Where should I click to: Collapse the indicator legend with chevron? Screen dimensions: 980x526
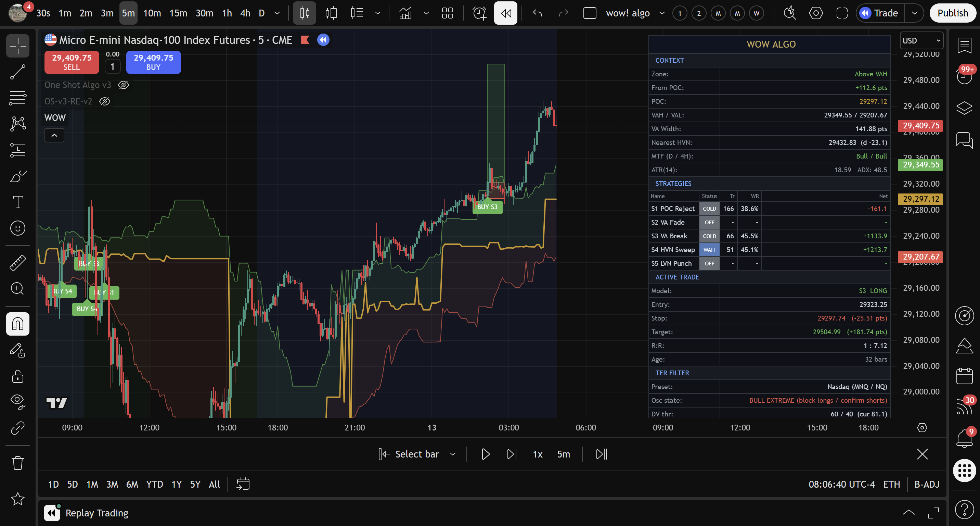tap(54, 136)
